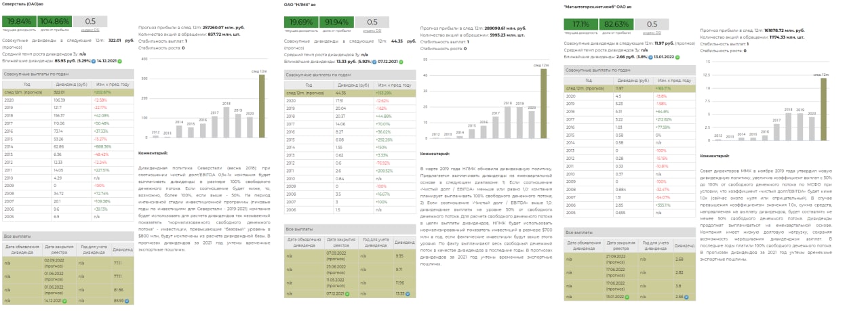Screen dimensions: 868x311
Task: Click Магнитогорск 82.63% profit share badge
Action: coord(616,24)
